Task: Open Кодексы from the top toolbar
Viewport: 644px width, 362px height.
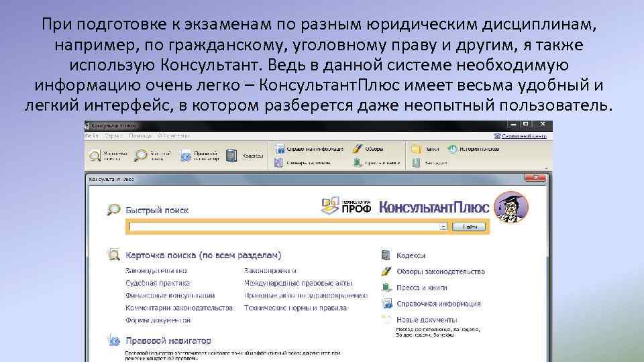Action: [245, 156]
